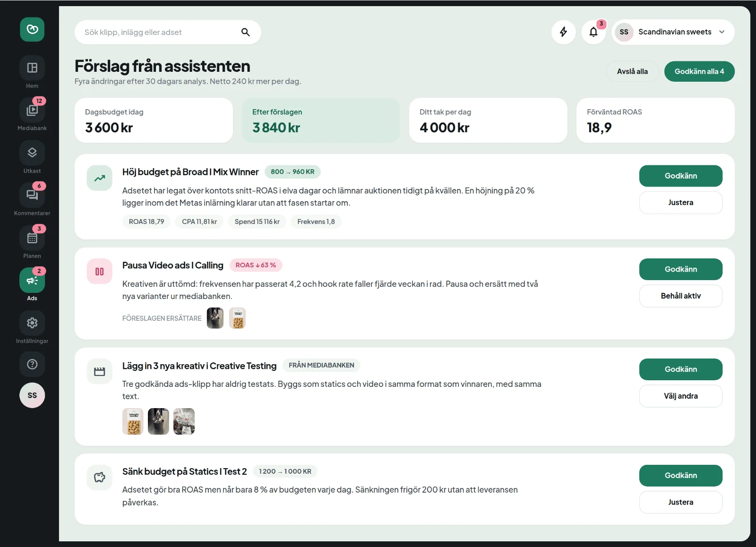Click the Ditt tak per dag card
Image resolution: width=756 pixels, height=547 pixels.
488,120
